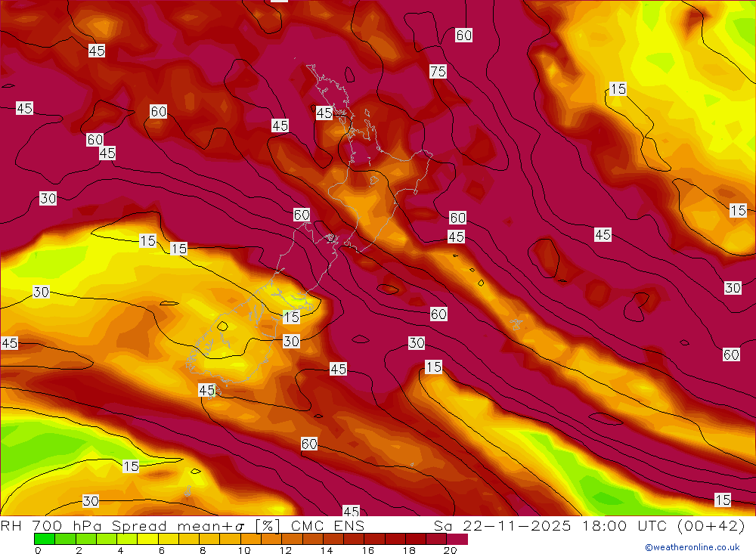The width and height of the screenshot is (756, 554).
Task: Click the legend value 2
Action: point(79,550)
